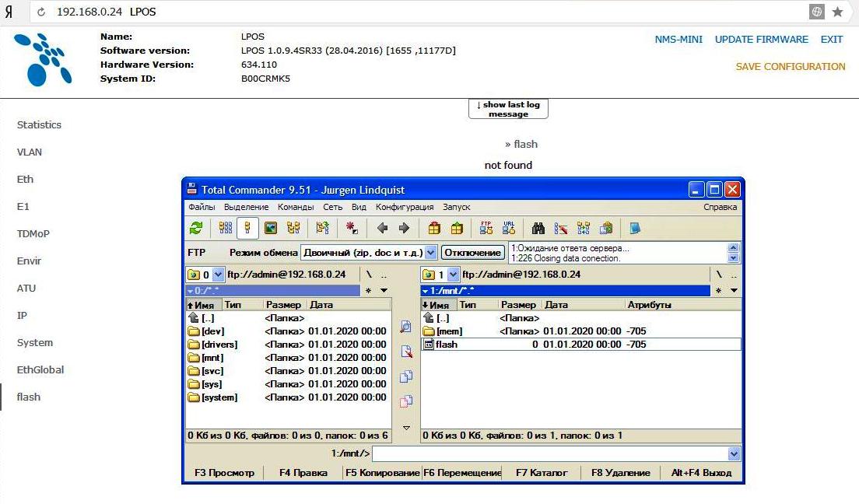Expand the command line history dropdown

point(734,453)
